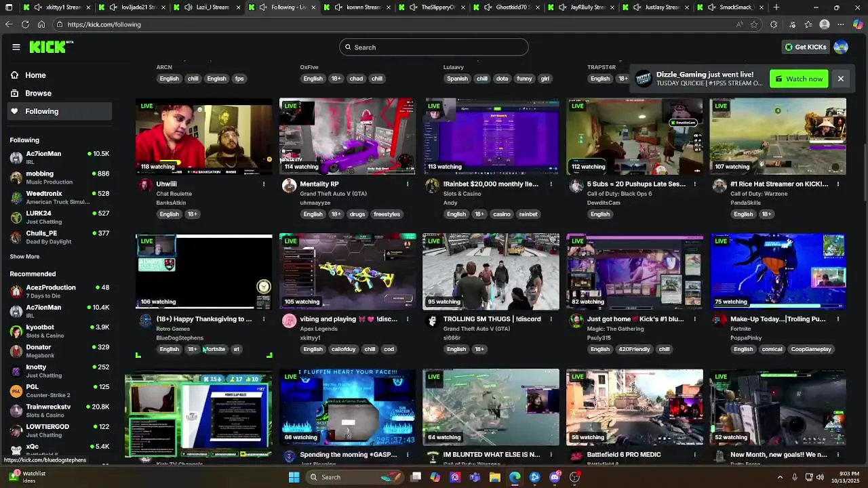The height and width of the screenshot is (488, 868).
Task: Click the fps tag under ARCN
Action: [239, 79]
